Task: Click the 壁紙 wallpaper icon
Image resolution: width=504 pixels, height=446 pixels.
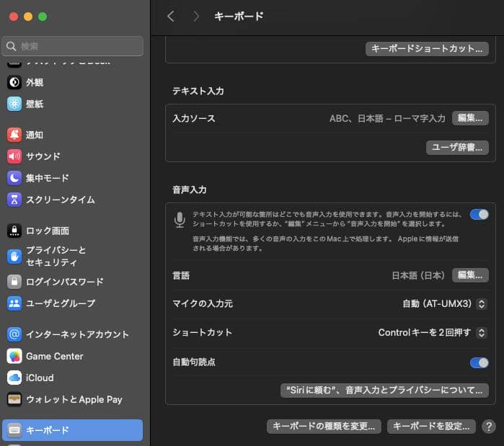Action: pos(14,104)
